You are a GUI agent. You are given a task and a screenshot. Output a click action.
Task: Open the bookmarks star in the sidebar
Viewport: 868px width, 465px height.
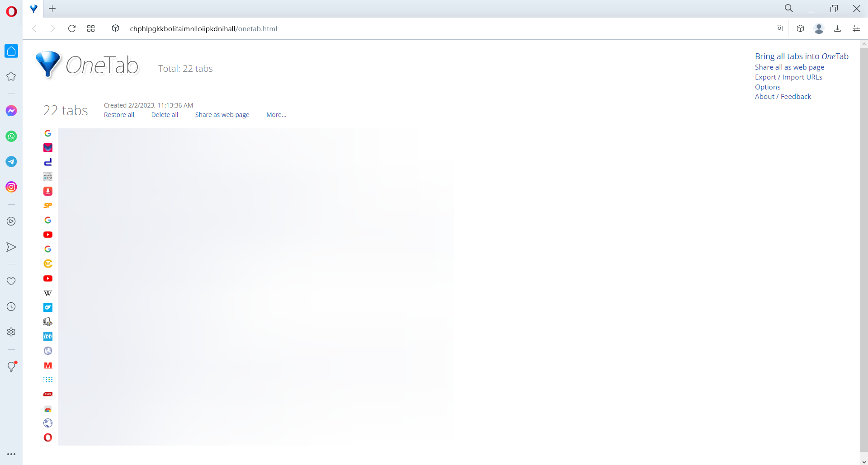click(11, 76)
